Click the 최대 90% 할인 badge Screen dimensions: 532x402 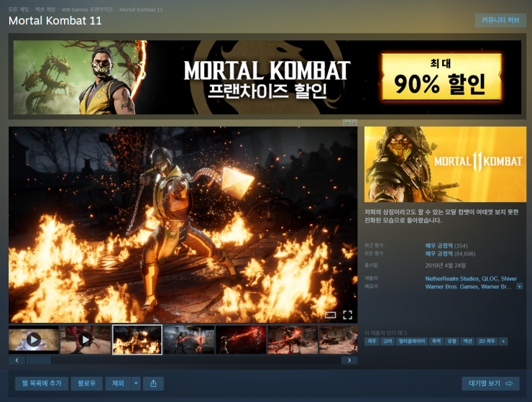441,77
